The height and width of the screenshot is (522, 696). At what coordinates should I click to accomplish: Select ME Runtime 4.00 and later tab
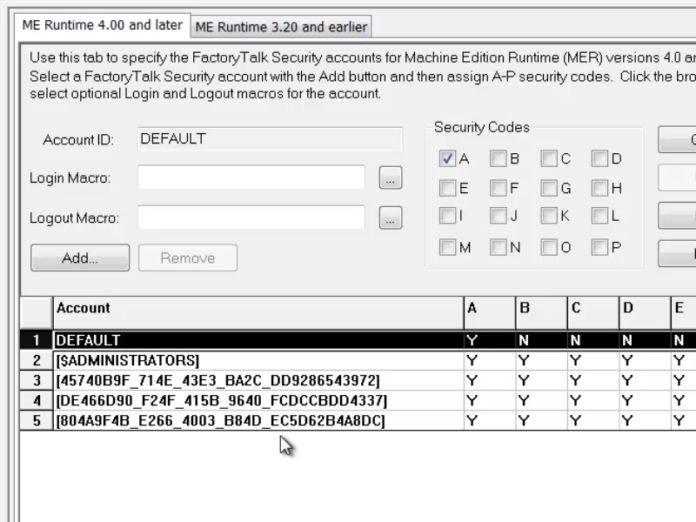(100, 26)
